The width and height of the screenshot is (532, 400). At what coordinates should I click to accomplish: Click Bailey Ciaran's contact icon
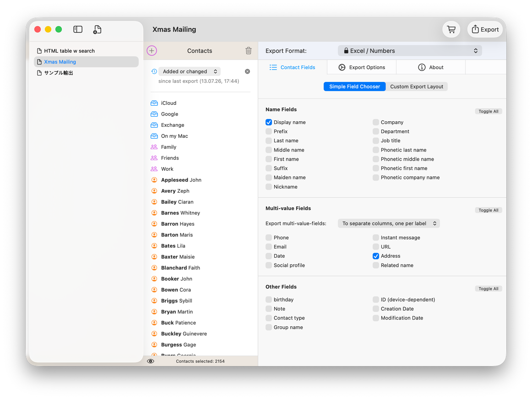tap(154, 202)
